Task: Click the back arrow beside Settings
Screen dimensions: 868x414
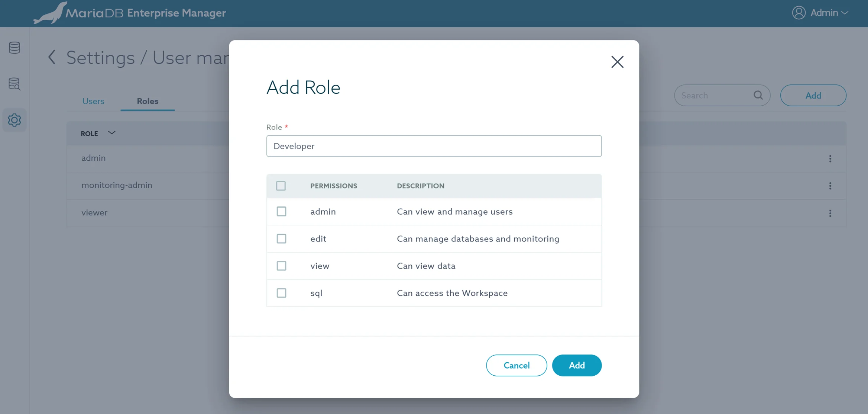Action: [x=52, y=57]
